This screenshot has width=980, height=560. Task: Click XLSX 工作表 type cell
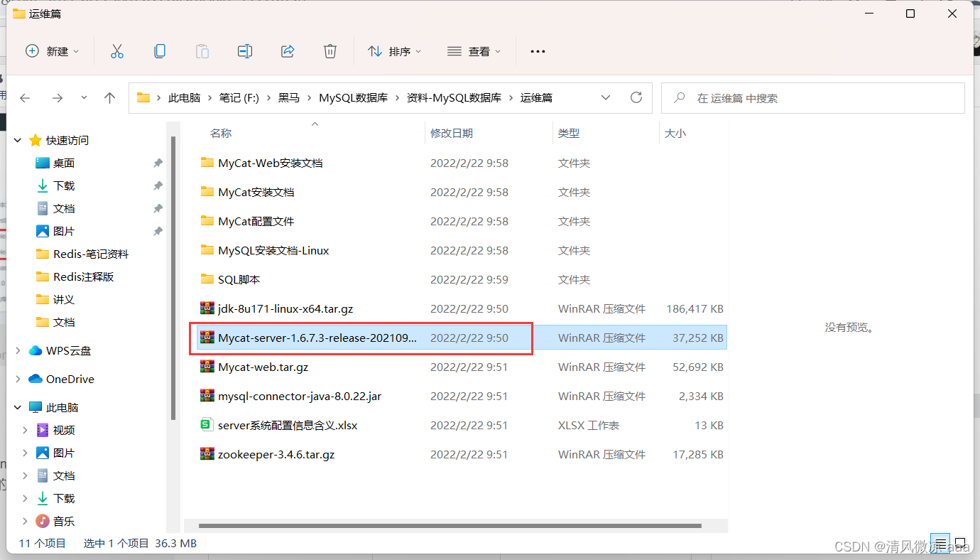pyautogui.click(x=588, y=425)
